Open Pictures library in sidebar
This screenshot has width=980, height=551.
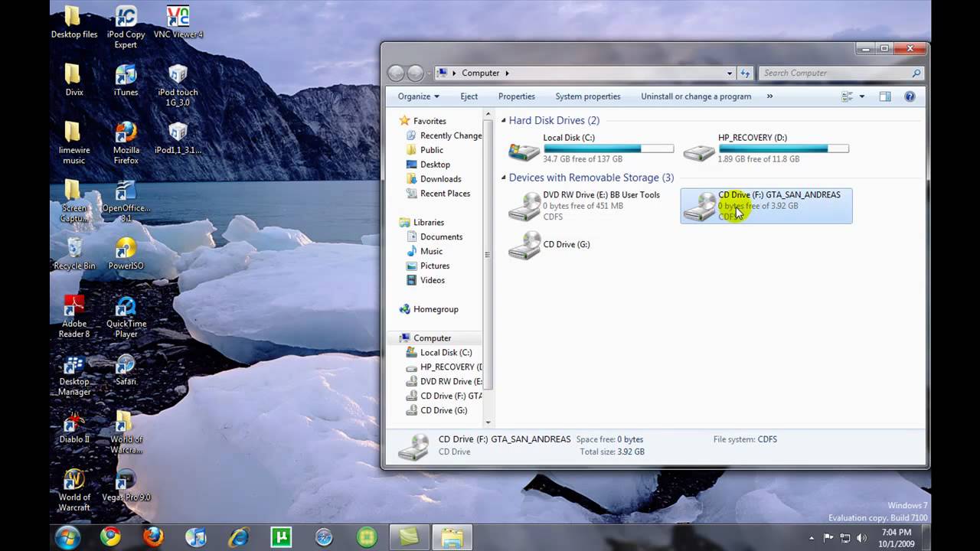[x=428, y=266]
